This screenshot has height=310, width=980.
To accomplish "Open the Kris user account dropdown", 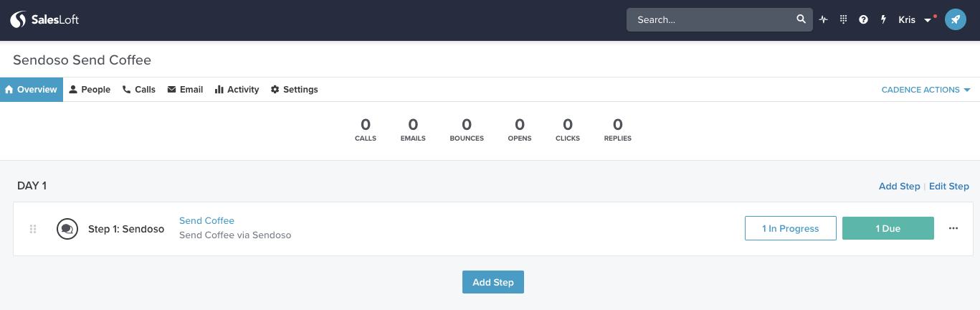I will pos(915,20).
